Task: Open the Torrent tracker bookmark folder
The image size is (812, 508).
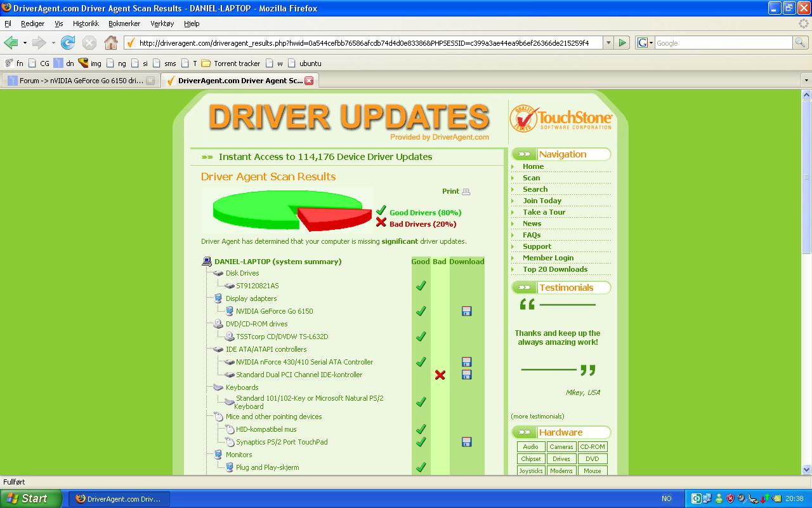Action: 231,63
